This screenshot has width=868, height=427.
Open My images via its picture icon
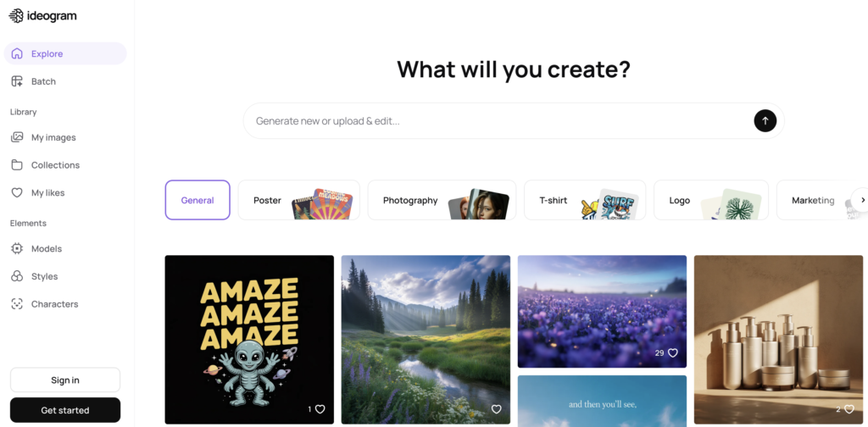click(x=17, y=137)
